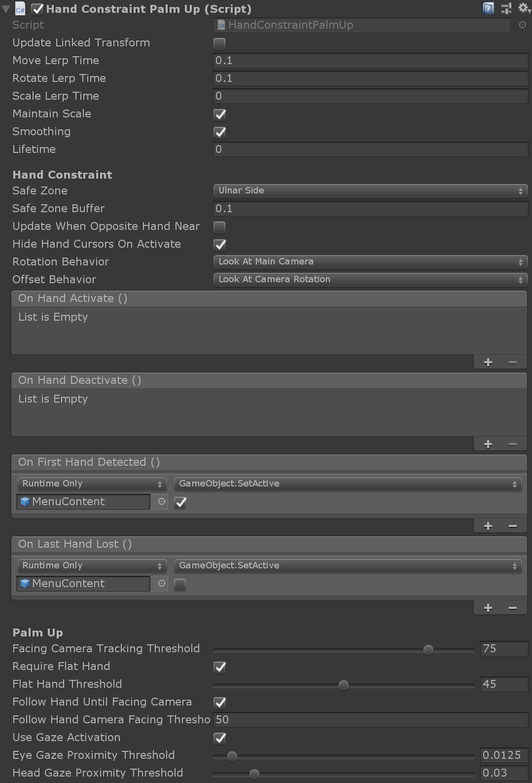This screenshot has width=532, height=783.
Task: Edit Eye Gaze Proximity value 0.0125
Action: pyautogui.click(x=504, y=755)
